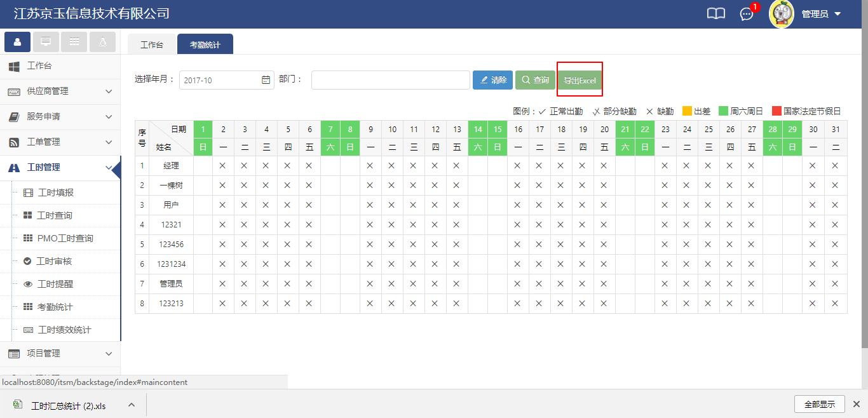Open options for 工时汇总统计 (2).xls download
This screenshot has height=418, width=868.
pos(132,405)
